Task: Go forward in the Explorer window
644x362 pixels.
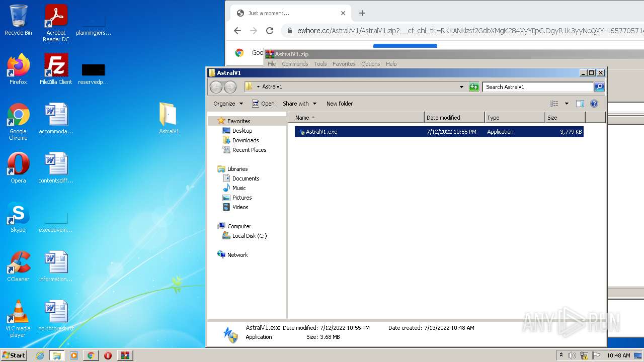Action: click(x=230, y=87)
